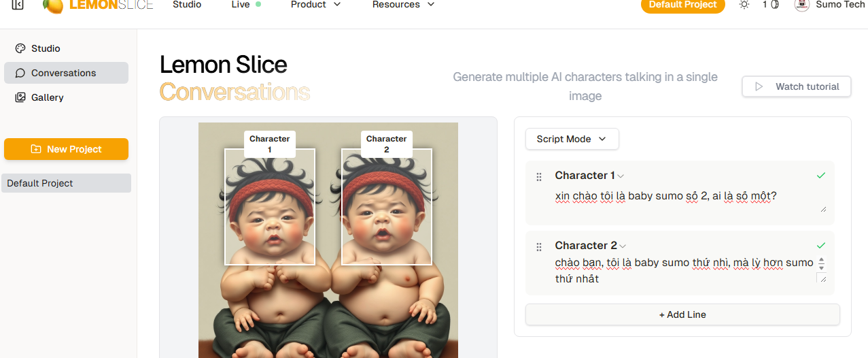
Task: Grab the drag handle for Character 2 line
Action: [539, 247]
